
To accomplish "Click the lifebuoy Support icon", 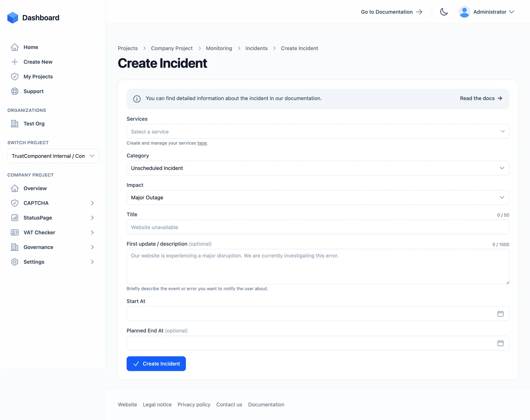I will point(15,91).
